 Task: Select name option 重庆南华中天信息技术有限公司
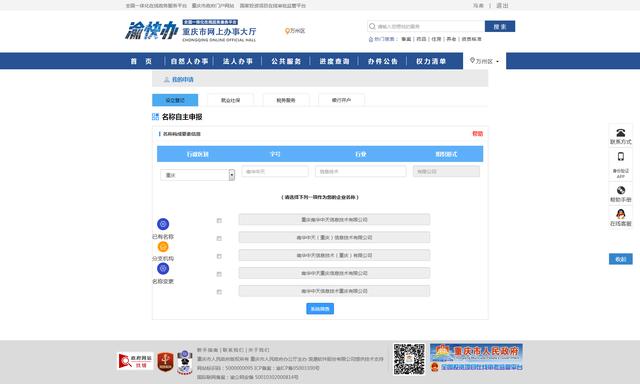pos(334,220)
